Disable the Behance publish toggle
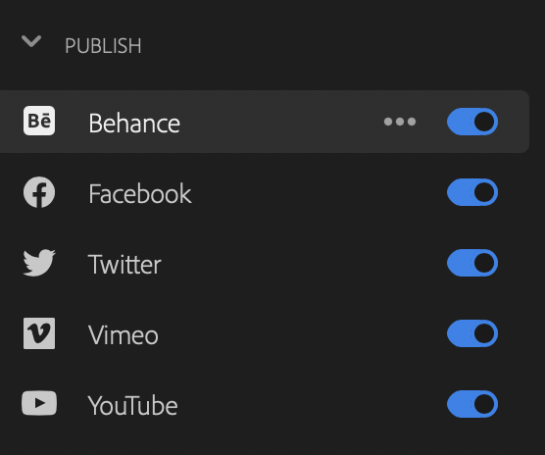545x455 pixels. tap(472, 122)
